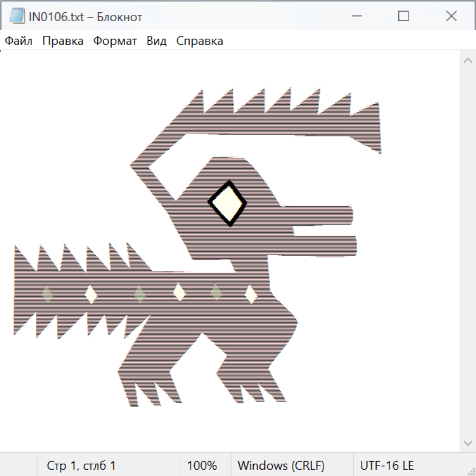476x476 pixels.
Task: Close the IN0106.txt Notepad window
Action: tap(451, 16)
